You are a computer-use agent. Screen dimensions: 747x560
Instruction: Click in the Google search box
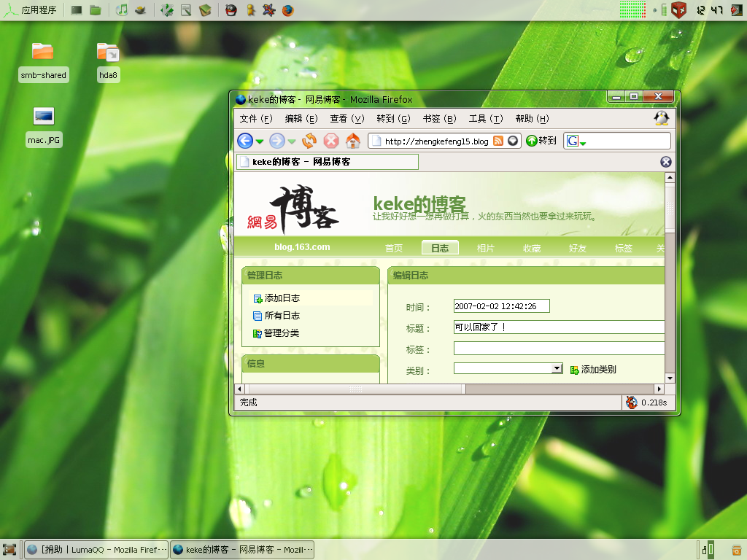(628, 141)
